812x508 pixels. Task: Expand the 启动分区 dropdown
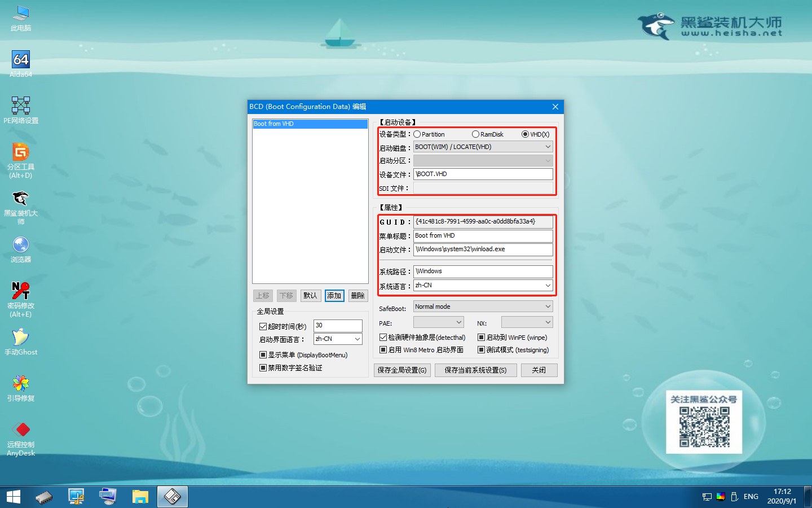[x=483, y=161]
